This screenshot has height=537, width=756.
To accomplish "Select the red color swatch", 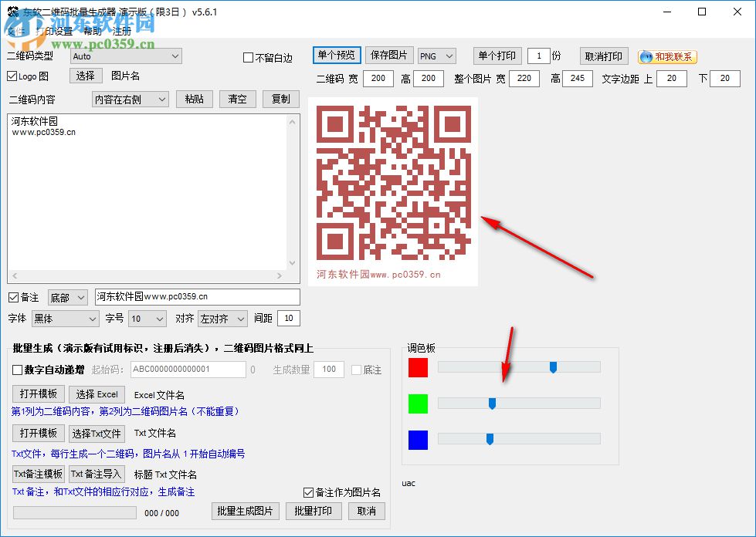I will pos(418,368).
